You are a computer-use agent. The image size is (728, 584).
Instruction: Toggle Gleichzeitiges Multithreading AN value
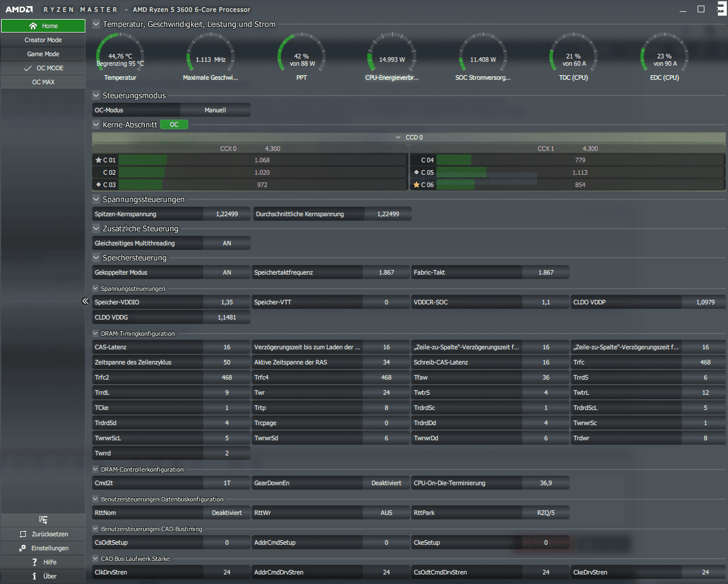(x=227, y=243)
